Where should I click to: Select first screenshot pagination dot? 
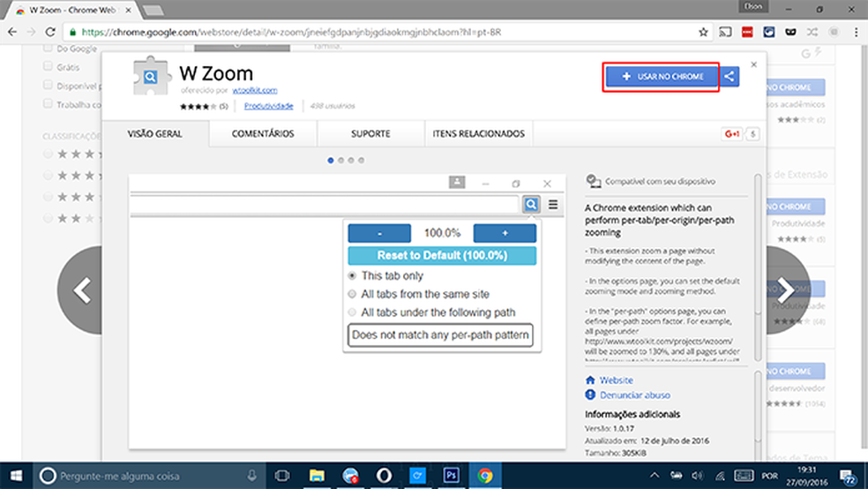(331, 160)
